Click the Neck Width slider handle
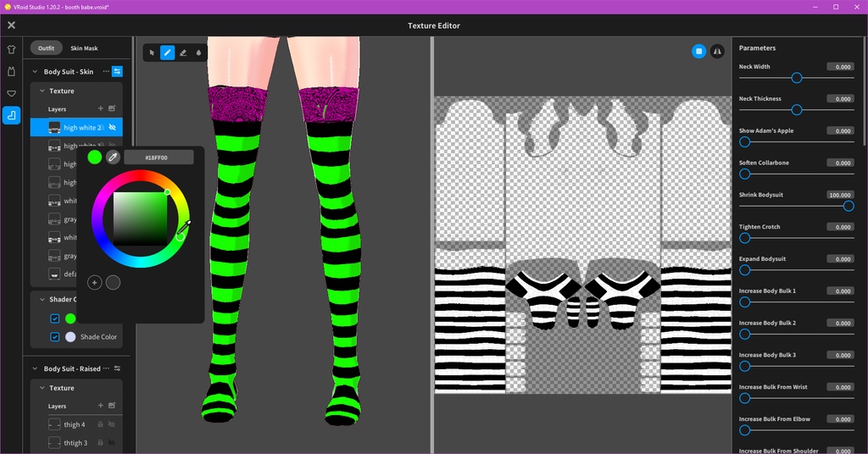This screenshot has width=868, height=454. [x=797, y=78]
